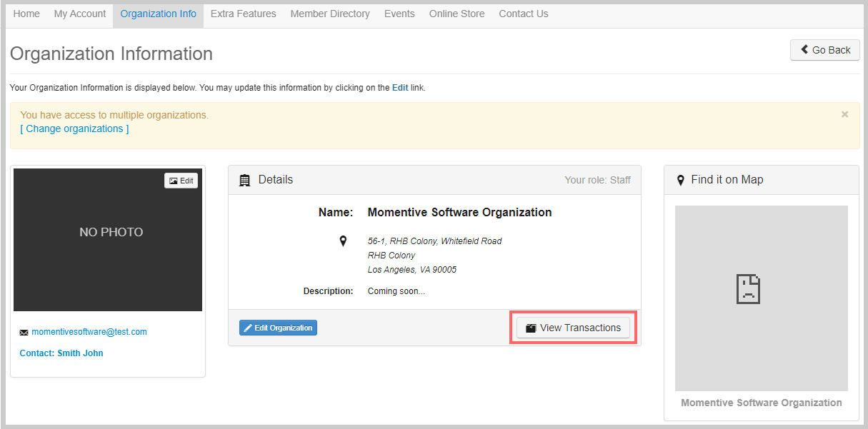Open the Events tab
The height and width of the screenshot is (429, 868).
pos(399,14)
